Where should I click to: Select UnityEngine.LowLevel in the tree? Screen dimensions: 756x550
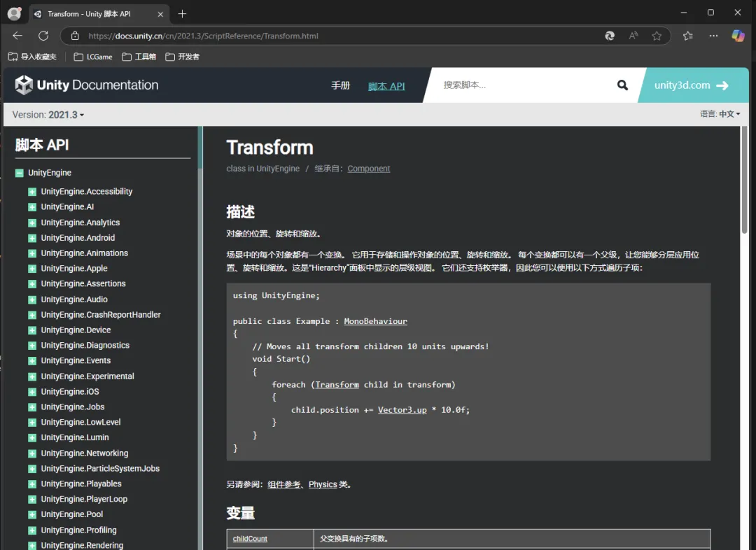click(80, 422)
